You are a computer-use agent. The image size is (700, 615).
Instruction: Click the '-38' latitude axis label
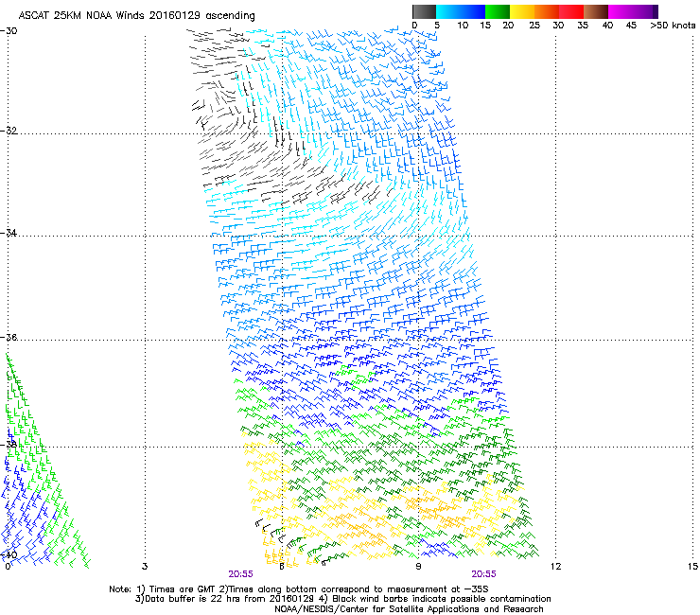9,444
